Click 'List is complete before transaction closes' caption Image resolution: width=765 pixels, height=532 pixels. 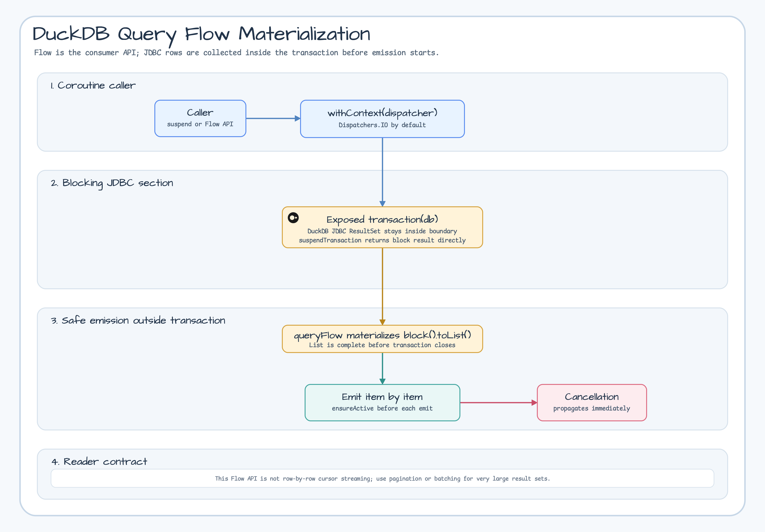coord(382,345)
